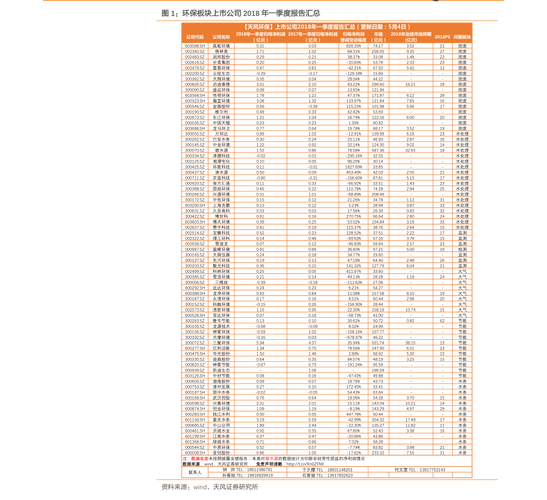Click the figure caption '图 1：环保板块上市公司 2018 年一季度报告汇总'
The image size is (547, 500).
[x=241, y=13]
